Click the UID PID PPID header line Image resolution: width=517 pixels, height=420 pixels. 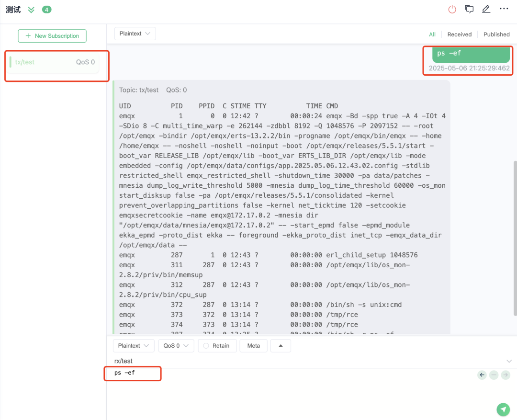click(228, 106)
